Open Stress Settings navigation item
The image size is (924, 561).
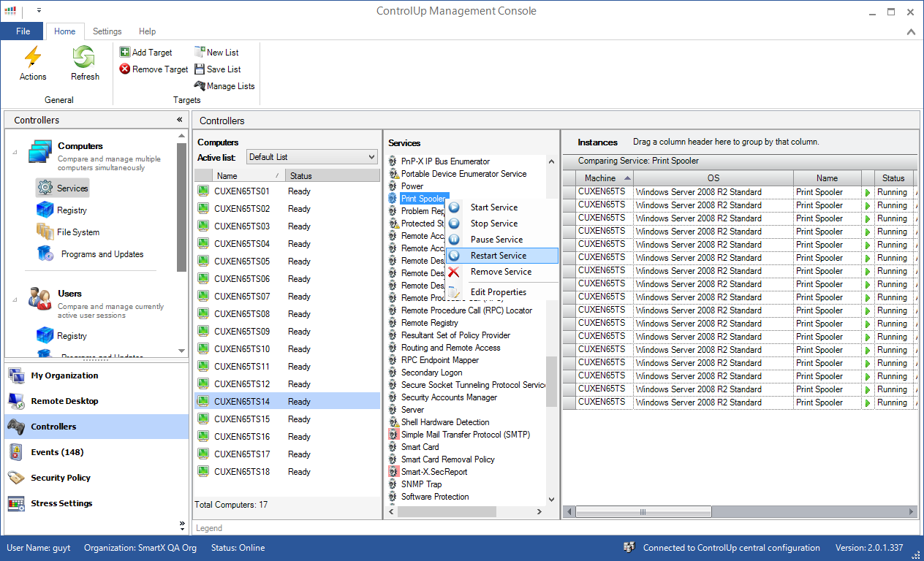pos(96,503)
